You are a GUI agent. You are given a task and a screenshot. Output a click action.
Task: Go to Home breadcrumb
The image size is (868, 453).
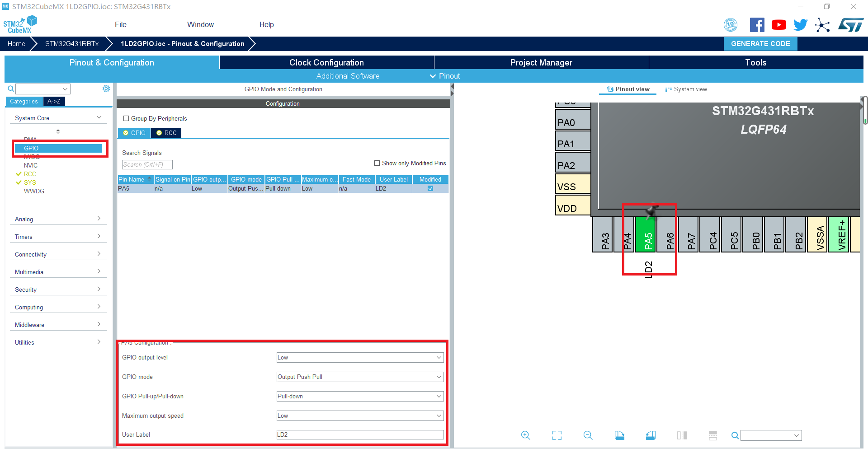click(16, 44)
